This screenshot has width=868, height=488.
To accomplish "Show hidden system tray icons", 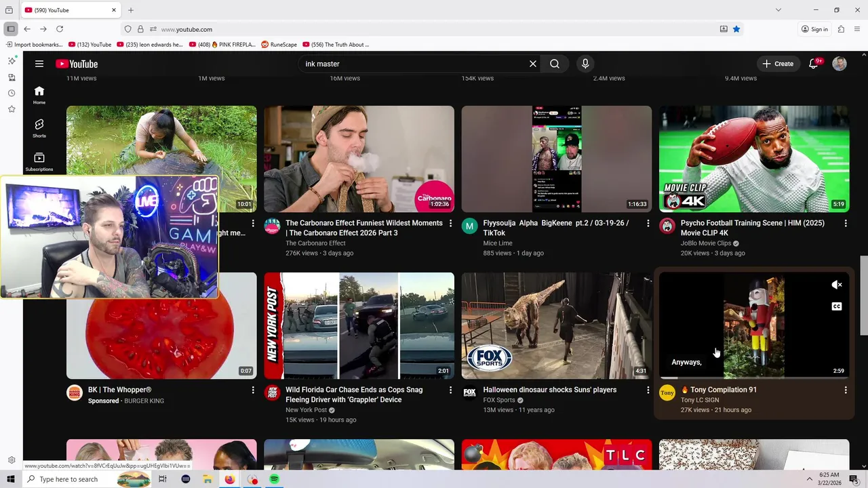I will point(809,479).
